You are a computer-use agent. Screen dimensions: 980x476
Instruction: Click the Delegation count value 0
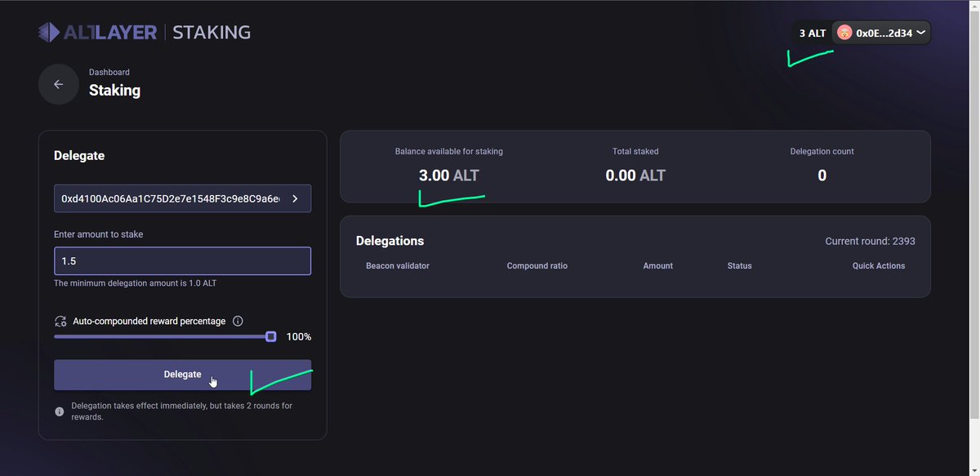click(822, 176)
